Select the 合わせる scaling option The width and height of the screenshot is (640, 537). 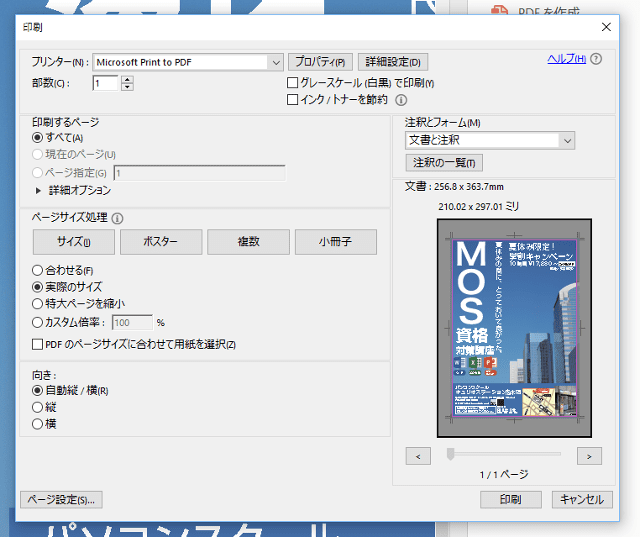tap(37, 270)
